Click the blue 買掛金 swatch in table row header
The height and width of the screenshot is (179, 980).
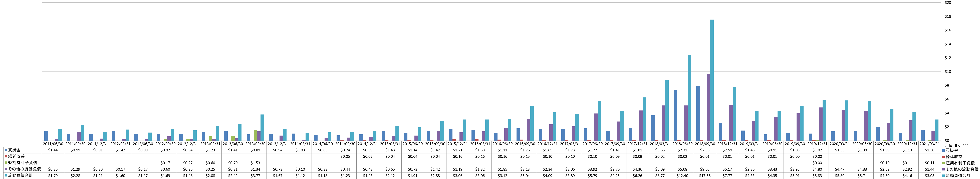click(5, 150)
